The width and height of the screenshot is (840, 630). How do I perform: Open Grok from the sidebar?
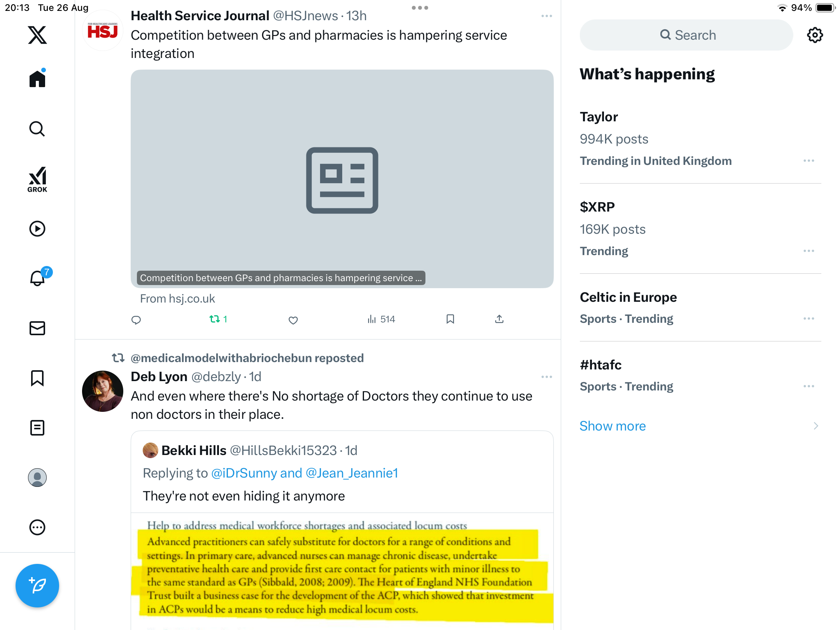(37, 180)
